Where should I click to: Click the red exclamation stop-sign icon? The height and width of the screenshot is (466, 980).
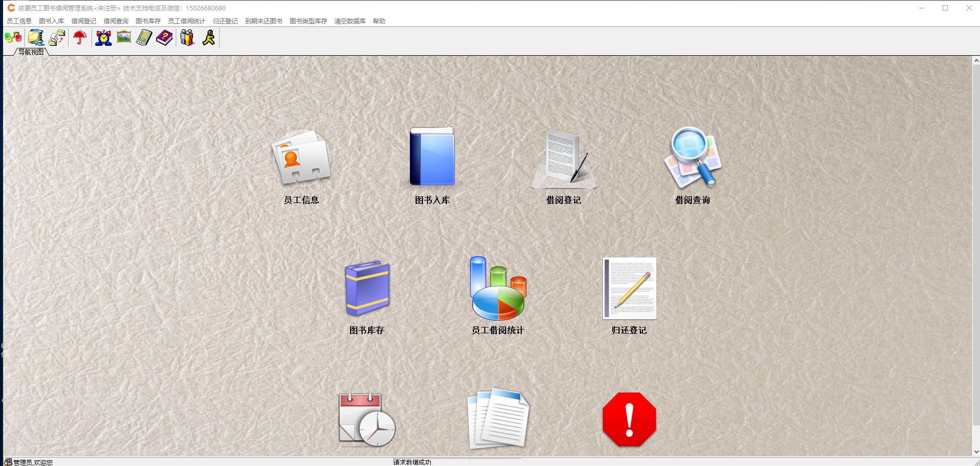click(x=629, y=419)
